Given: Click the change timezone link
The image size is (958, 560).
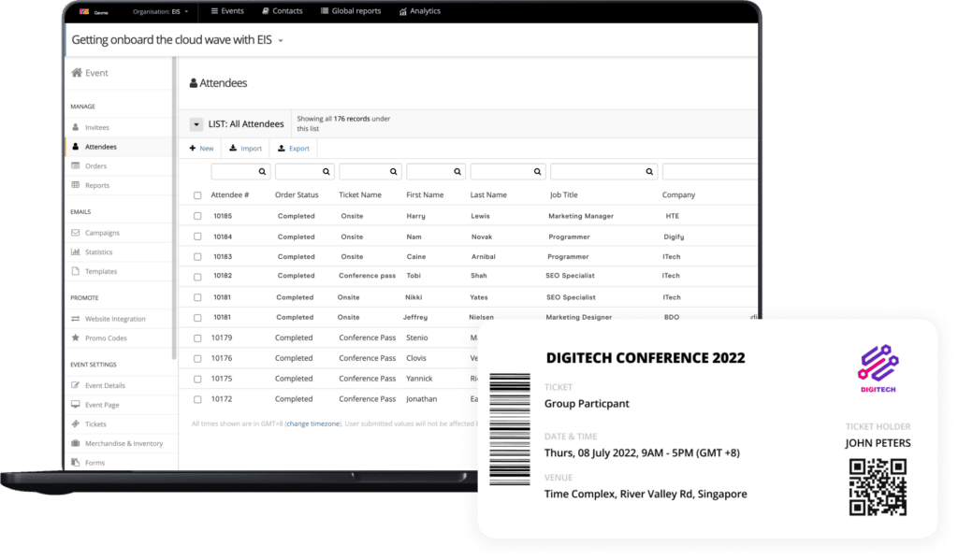Looking at the screenshot, I should point(313,424).
